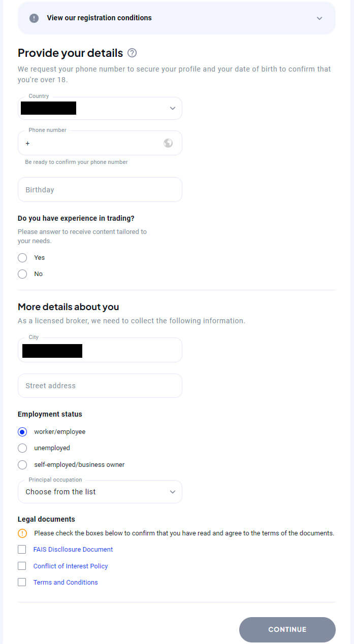
Task: Check the FAIS Disclosure Document box
Action: (22, 550)
